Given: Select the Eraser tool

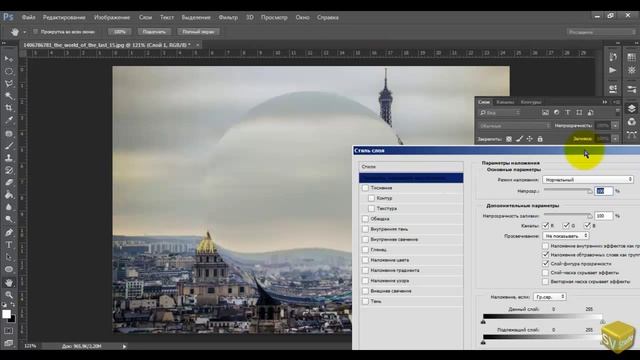Looking at the screenshot, I should pyautogui.click(x=9, y=182).
